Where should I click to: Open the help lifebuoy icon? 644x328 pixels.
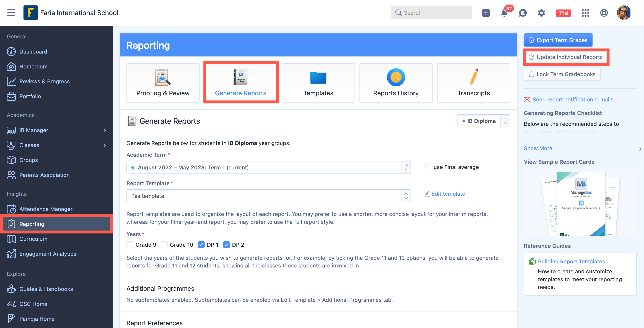point(604,13)
